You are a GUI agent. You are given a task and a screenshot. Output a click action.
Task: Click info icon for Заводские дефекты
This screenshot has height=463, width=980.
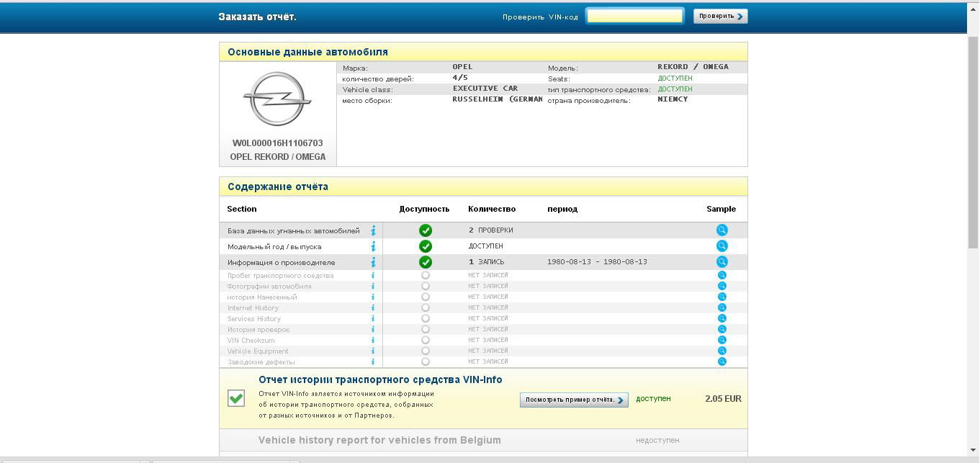[373, 361]
